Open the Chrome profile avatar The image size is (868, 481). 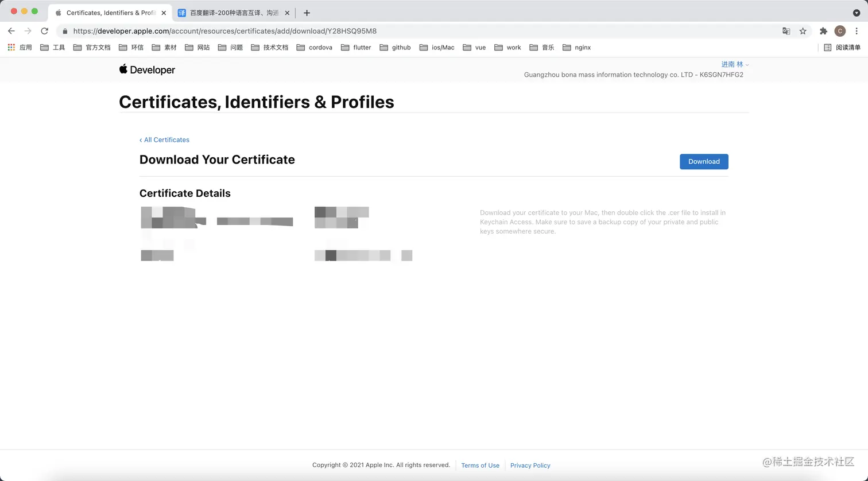840,31
